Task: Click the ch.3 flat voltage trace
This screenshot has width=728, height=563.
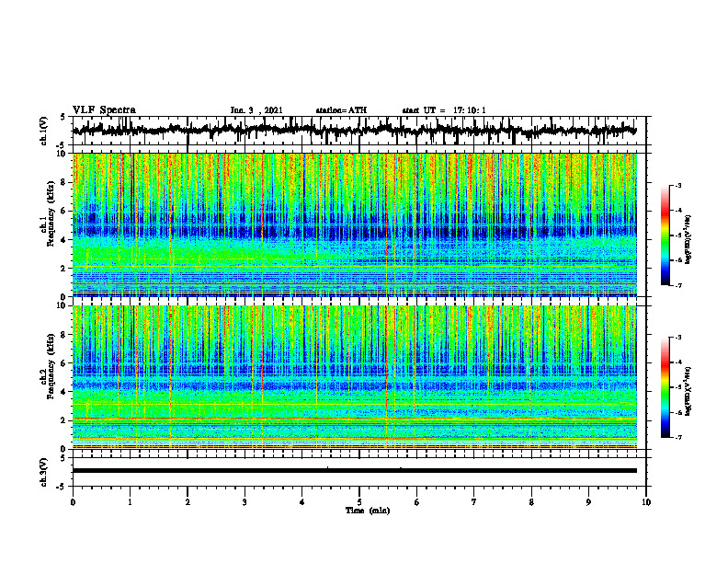Action: (x=354, y=471)
